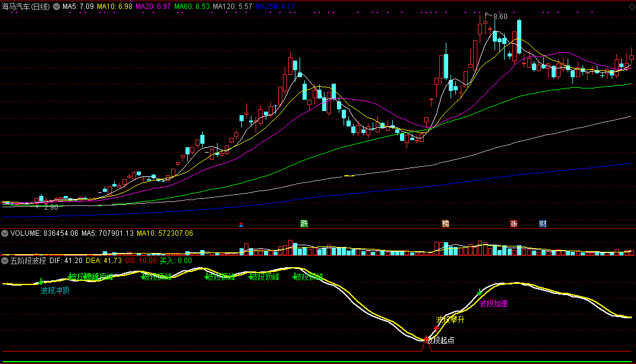Click the magenta 波段加速 signal label
The image size is (636, 364).
pyautogui.click(x=493, y=303)
